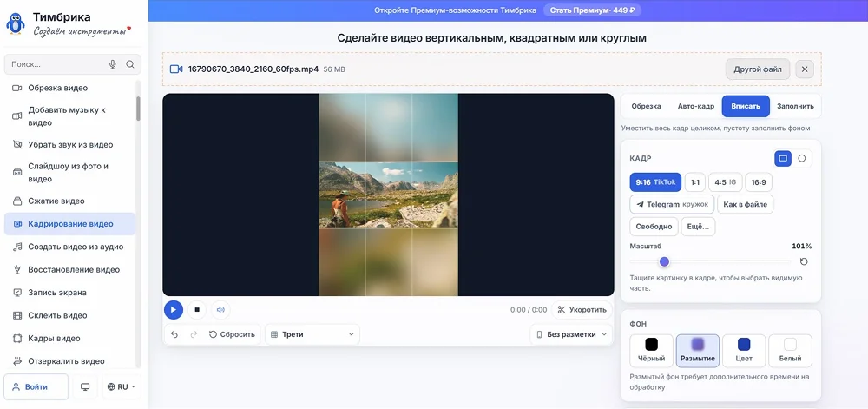868x409 pixels.
Task: Select the Цвет background swatch
Action: coord(744,350)
